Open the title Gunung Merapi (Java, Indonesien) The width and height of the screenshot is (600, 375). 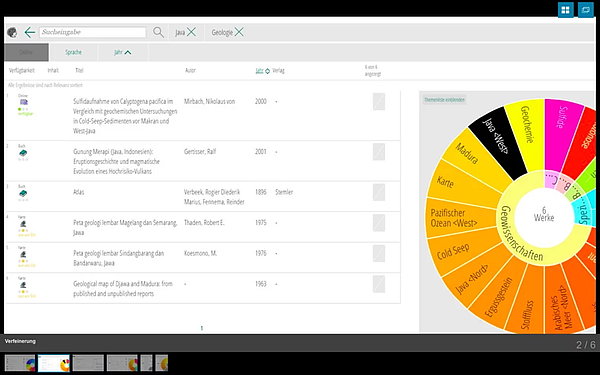(x=116, y=161)
